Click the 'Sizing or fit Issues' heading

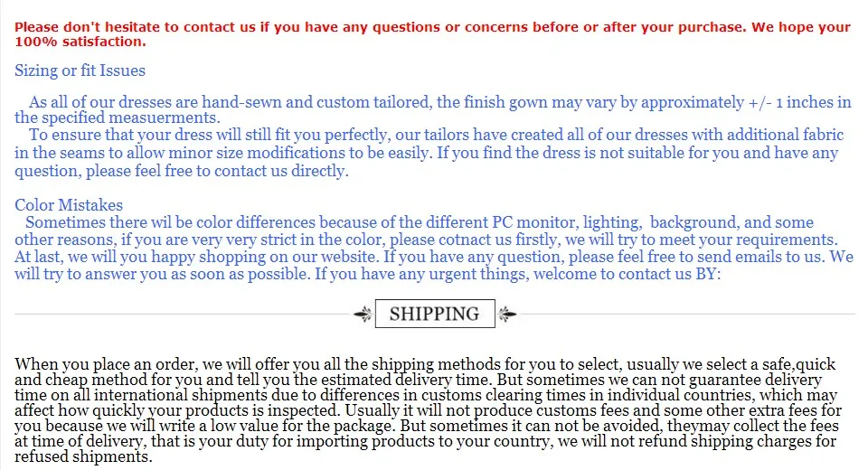80,70
